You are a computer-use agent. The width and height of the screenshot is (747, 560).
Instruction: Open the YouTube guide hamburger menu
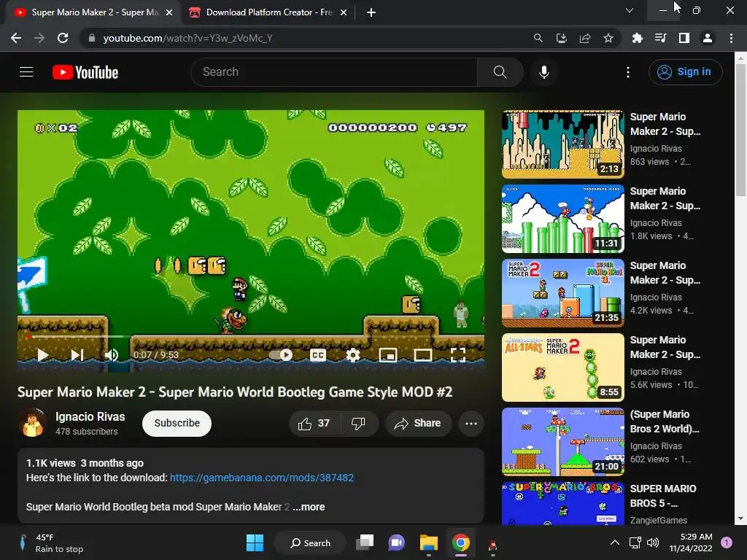(x=26, y=72)
